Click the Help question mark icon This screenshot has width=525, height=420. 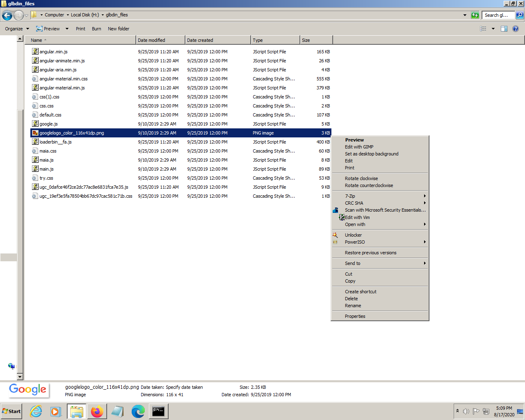[516, 29]
